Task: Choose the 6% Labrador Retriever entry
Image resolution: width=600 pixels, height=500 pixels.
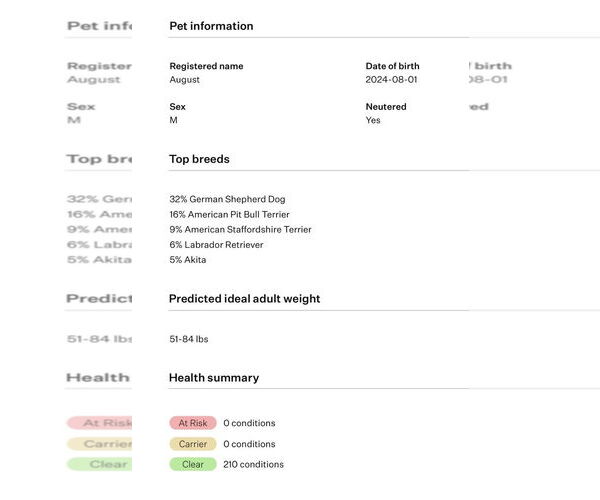Action: 216,245
